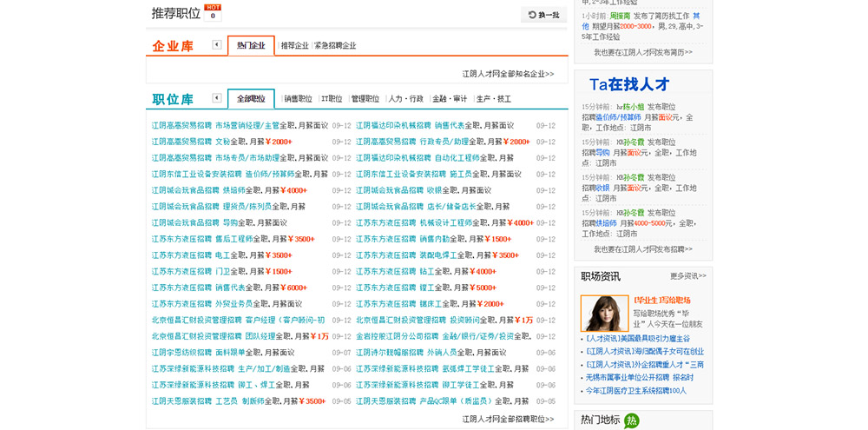Switch to the 推荐企业 tab
Viewport: 868px width, 430px height.
[x=294, y=46]
